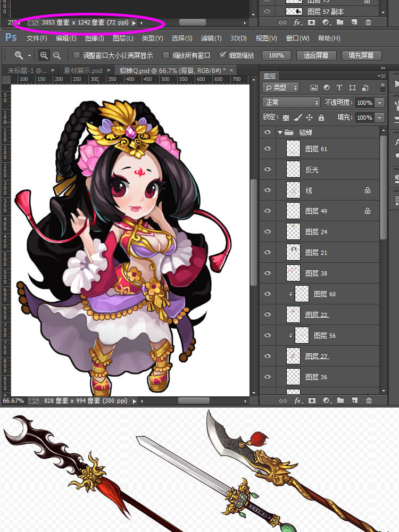Select the 图层 22 layer name
The height and width of the screenshot is (532, 399).
[x=317, y=314]
